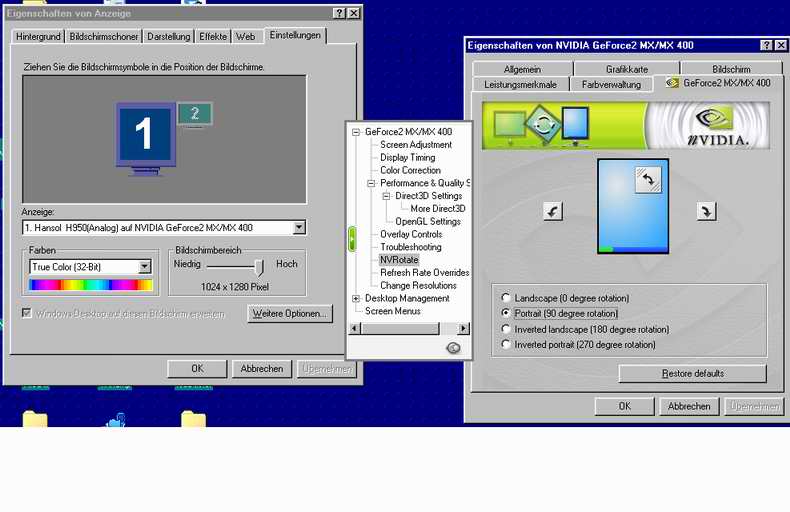The image size is (790, 512).
Task: Select monitor 2 in display arrangement
Action: click(195, 114)
